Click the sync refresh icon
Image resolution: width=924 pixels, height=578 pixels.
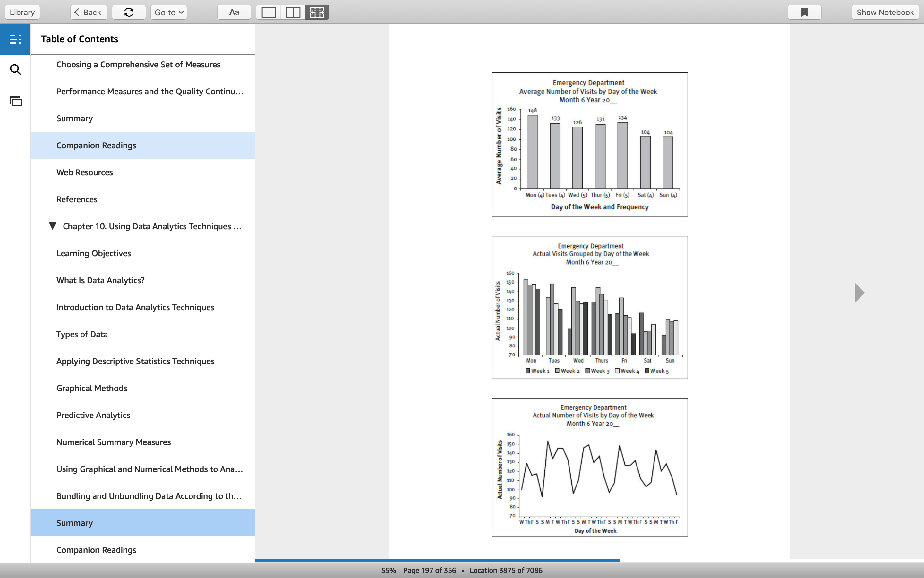pyautogui.click(x=129, y=12)
